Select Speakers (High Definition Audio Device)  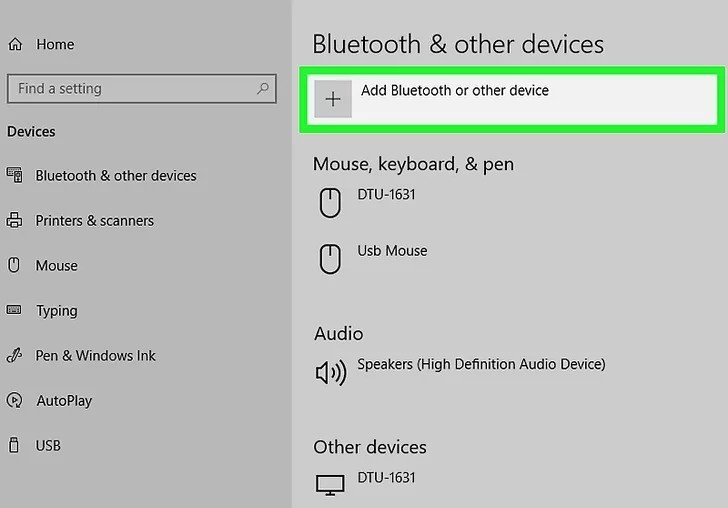coord(481,365)
